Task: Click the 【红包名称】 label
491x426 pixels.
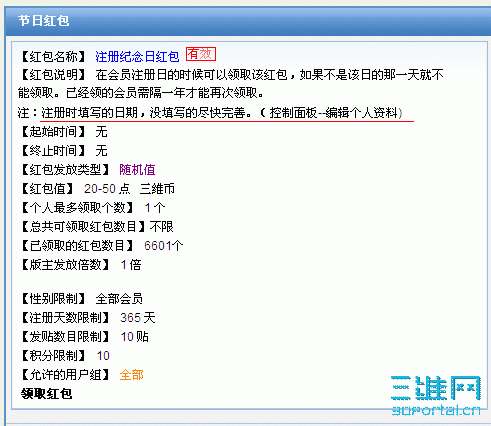Action: 53,56
